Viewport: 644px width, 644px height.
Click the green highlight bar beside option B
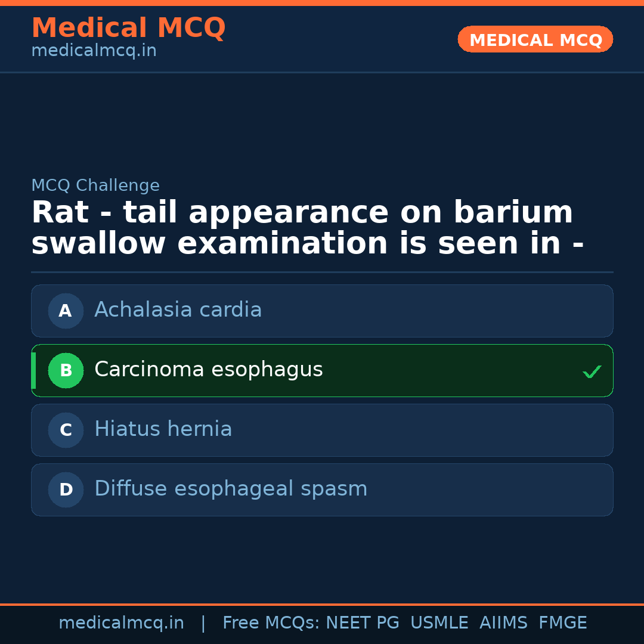tap(33, 370)
